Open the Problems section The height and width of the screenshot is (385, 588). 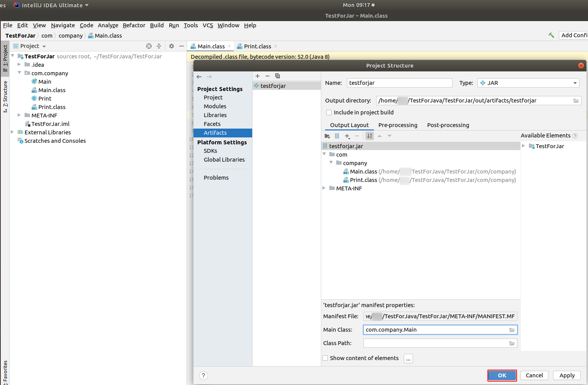click(x=216, y=178)
